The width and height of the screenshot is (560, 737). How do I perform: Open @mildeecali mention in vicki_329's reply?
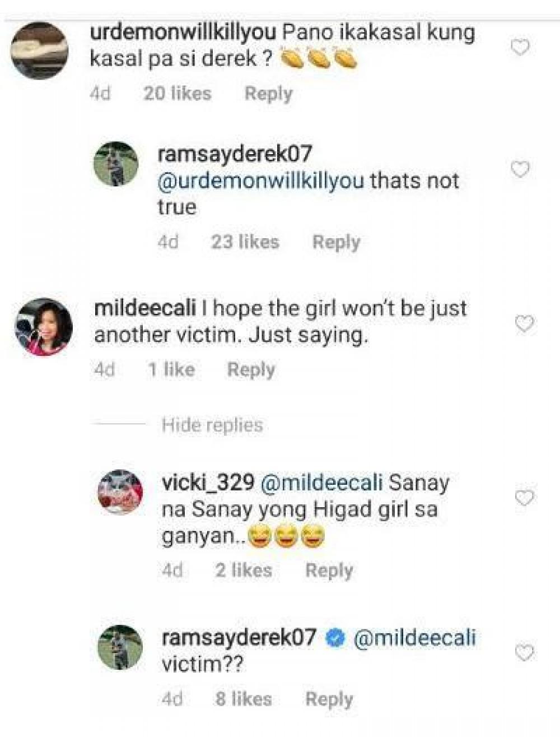pos(322,483)
